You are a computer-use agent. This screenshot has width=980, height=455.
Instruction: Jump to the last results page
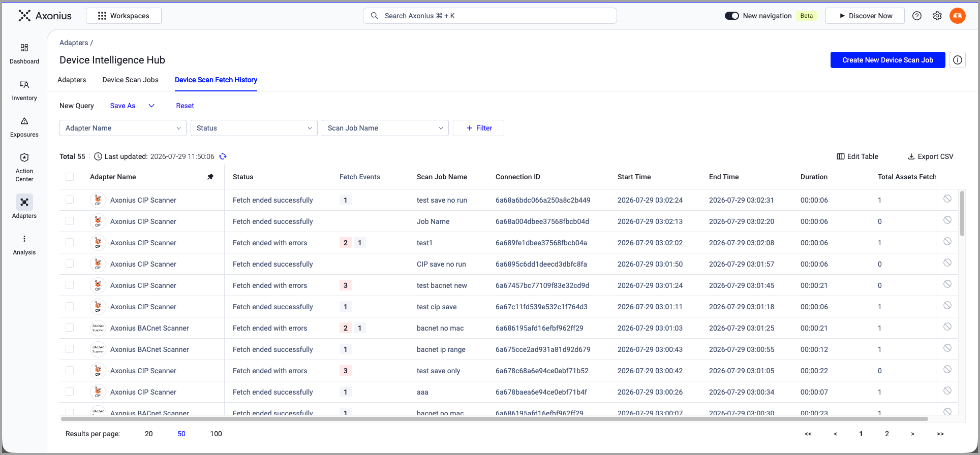tap(940, 434)
